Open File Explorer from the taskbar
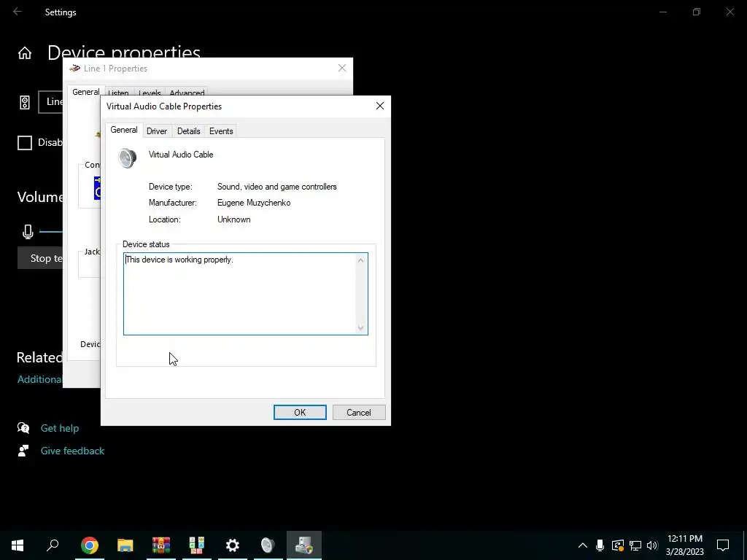Viewport: 747px width, 560px height. tap(125, 545)
